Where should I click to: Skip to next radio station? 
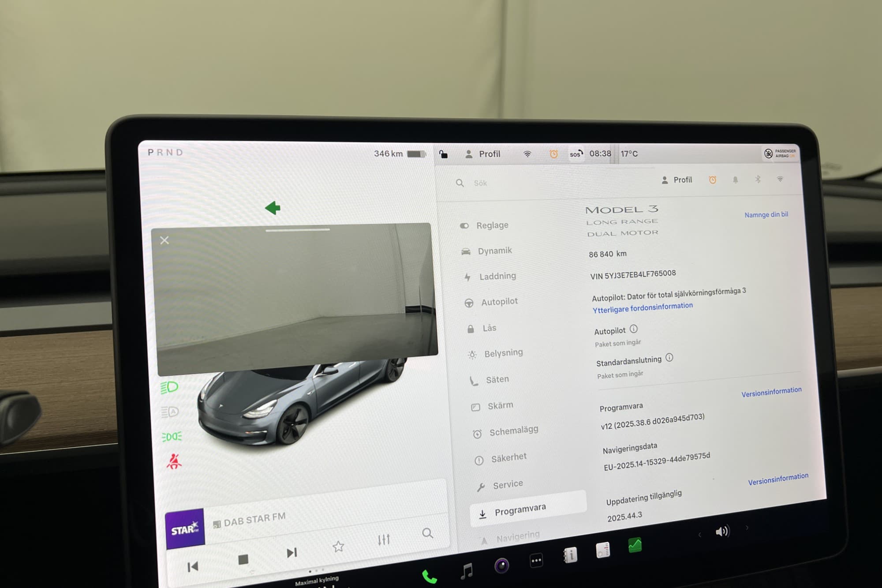coord(292,553)
